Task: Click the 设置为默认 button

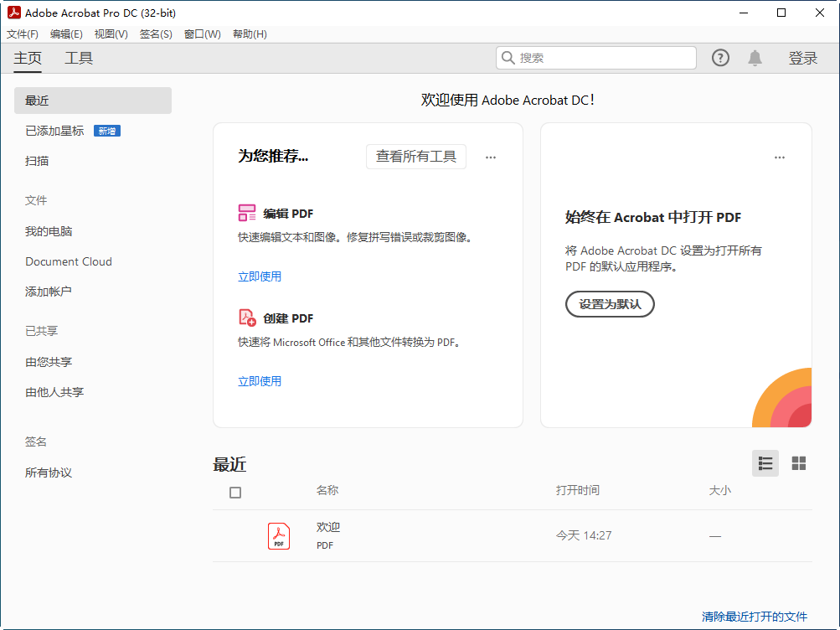Action: click(x=610, y=304)
